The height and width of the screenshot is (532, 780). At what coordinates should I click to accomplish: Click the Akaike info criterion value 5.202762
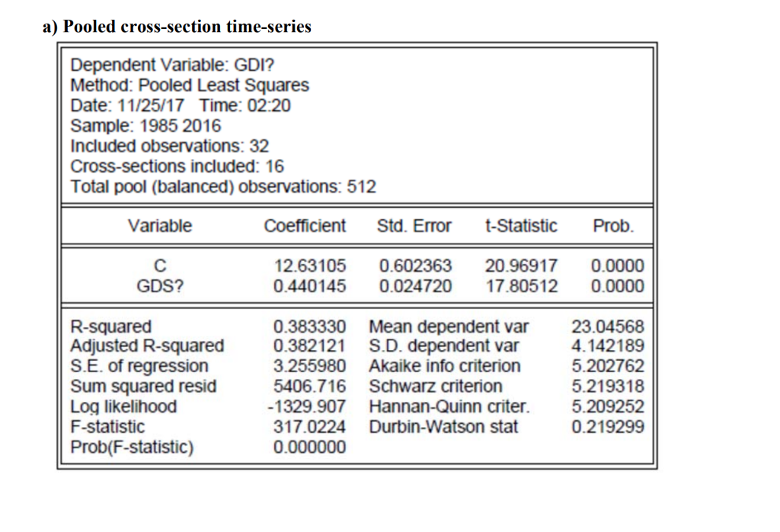click(x=608, y=366)
